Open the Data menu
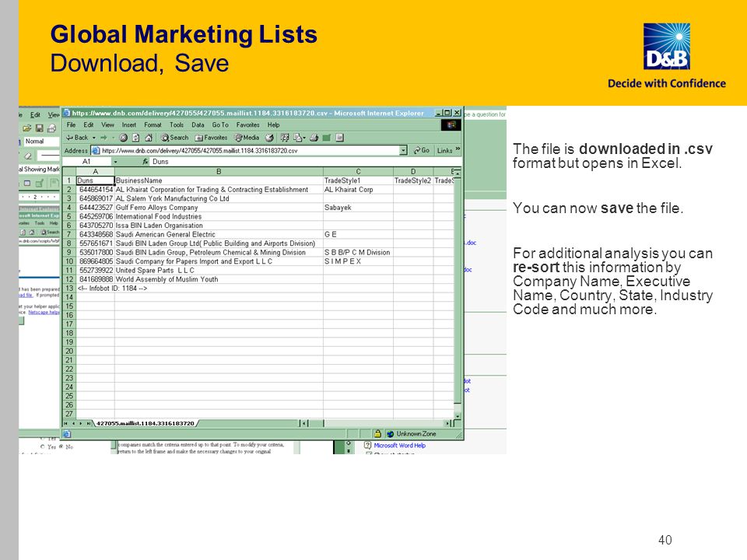Image resolution: width=747 pixels, height=560 pixels. tap(198, 124)
